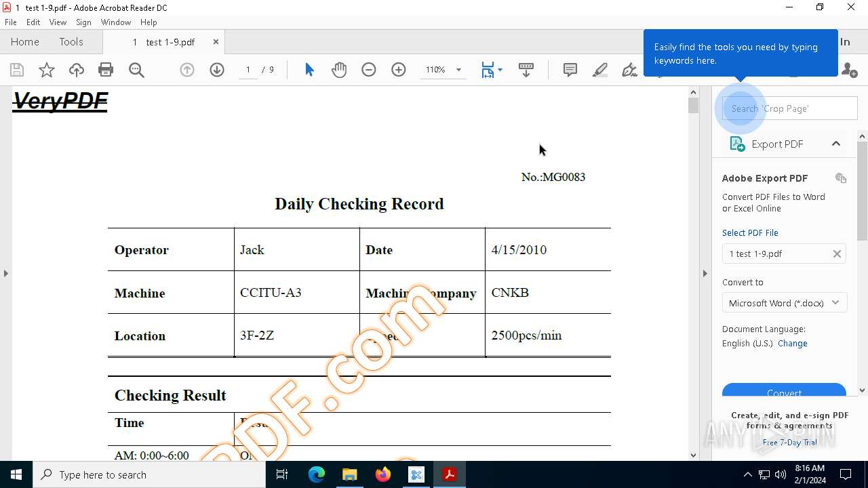
Task: Click the share with others person icon
Action: [x=849, y=70]
